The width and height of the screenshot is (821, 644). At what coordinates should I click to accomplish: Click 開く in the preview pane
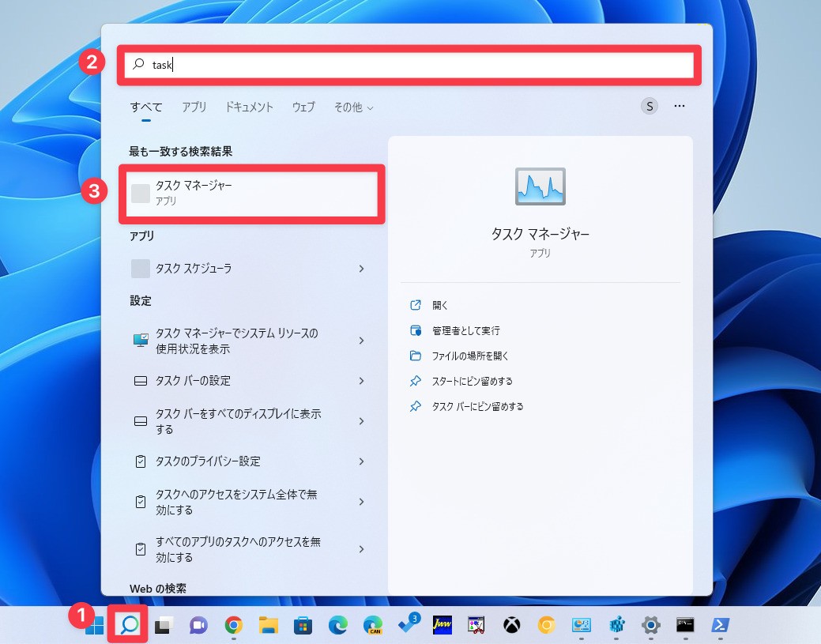440,305
